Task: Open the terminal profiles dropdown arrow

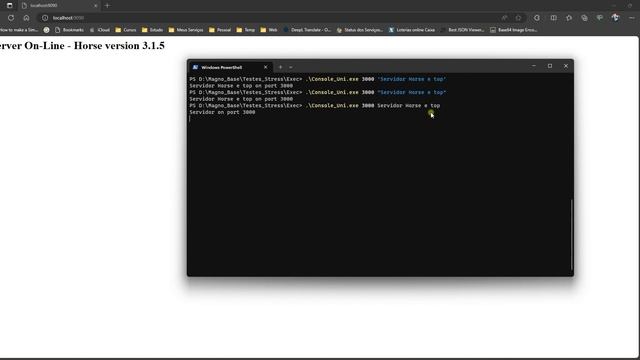Action: pos(291,67)
